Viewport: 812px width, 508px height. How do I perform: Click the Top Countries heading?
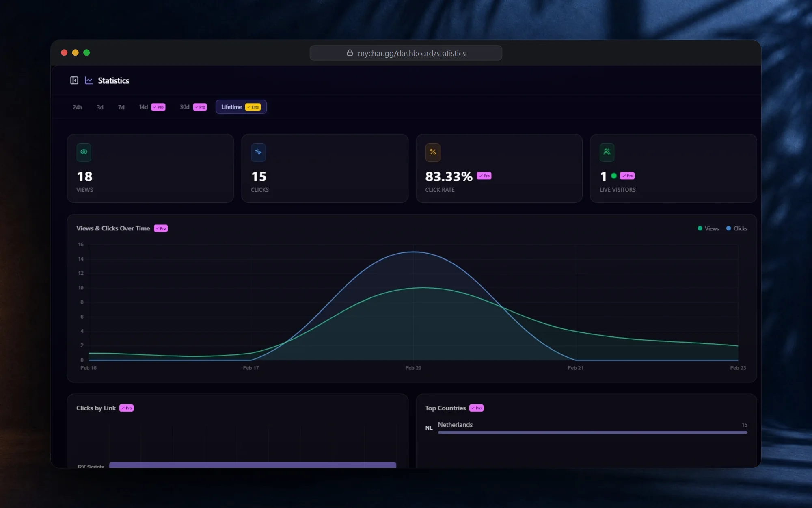(445, 408)
